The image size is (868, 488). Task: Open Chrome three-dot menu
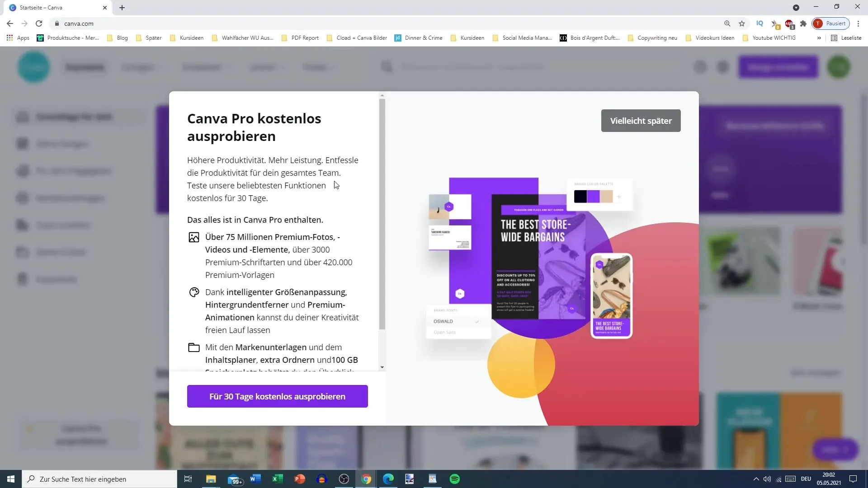858,23
